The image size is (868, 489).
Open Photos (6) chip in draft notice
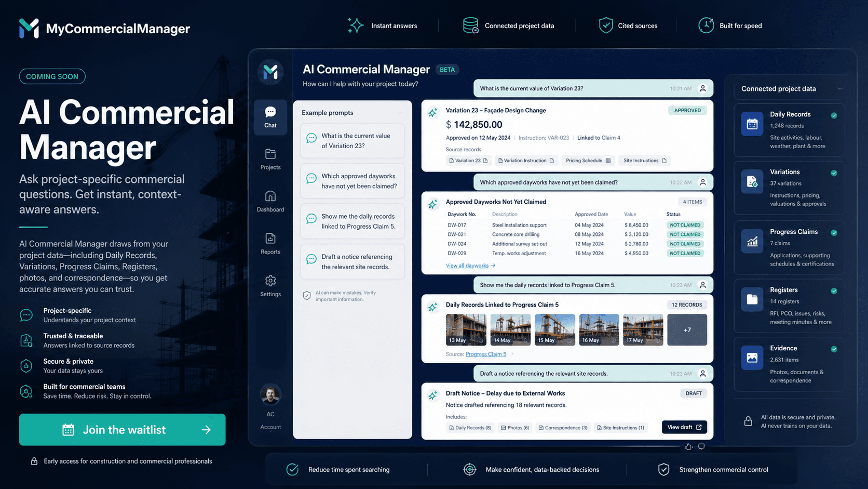click(x=514, y=428)
